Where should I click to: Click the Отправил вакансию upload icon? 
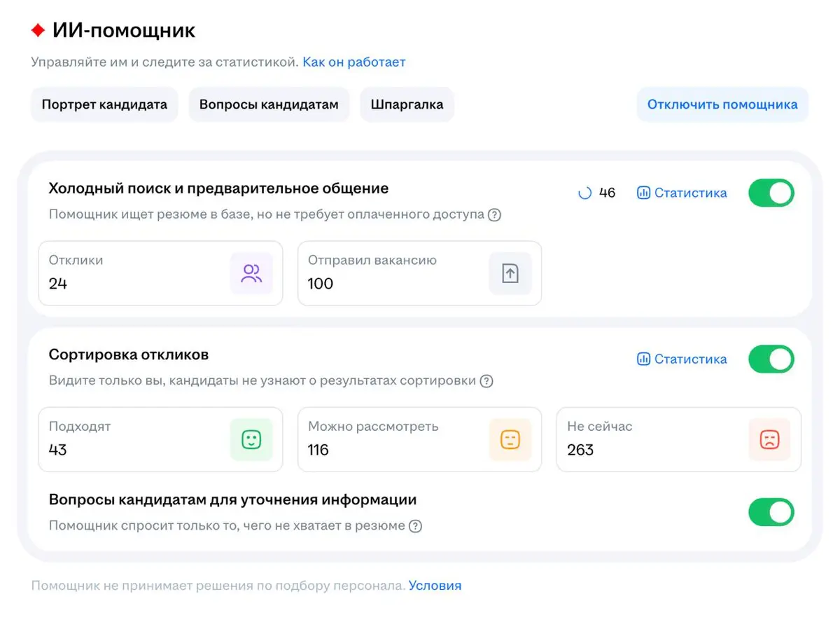[x=510, y=273]
